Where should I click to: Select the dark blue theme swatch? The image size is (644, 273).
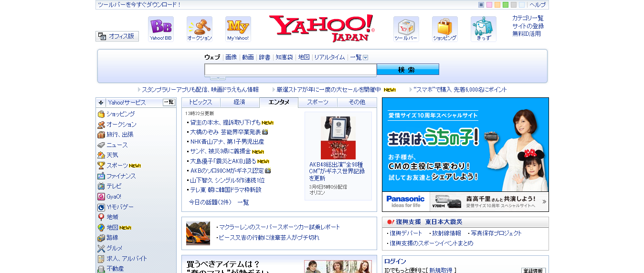(481, 5)
